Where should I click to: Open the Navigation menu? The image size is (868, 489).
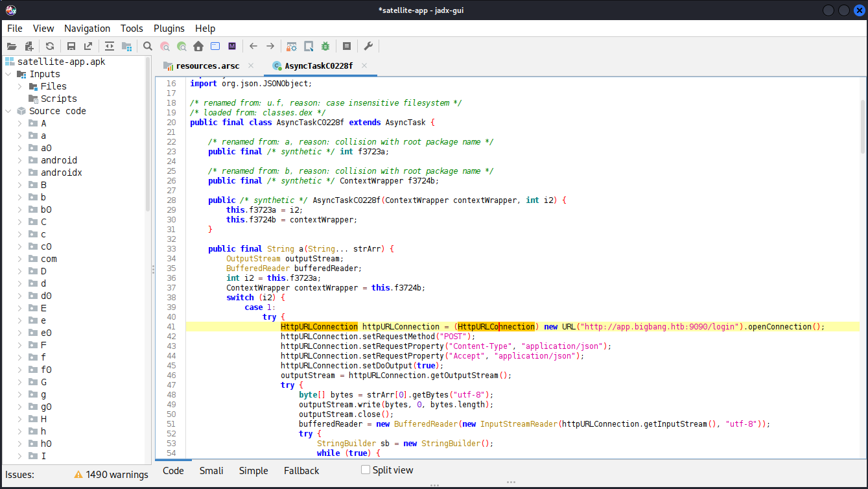[88, 29]
